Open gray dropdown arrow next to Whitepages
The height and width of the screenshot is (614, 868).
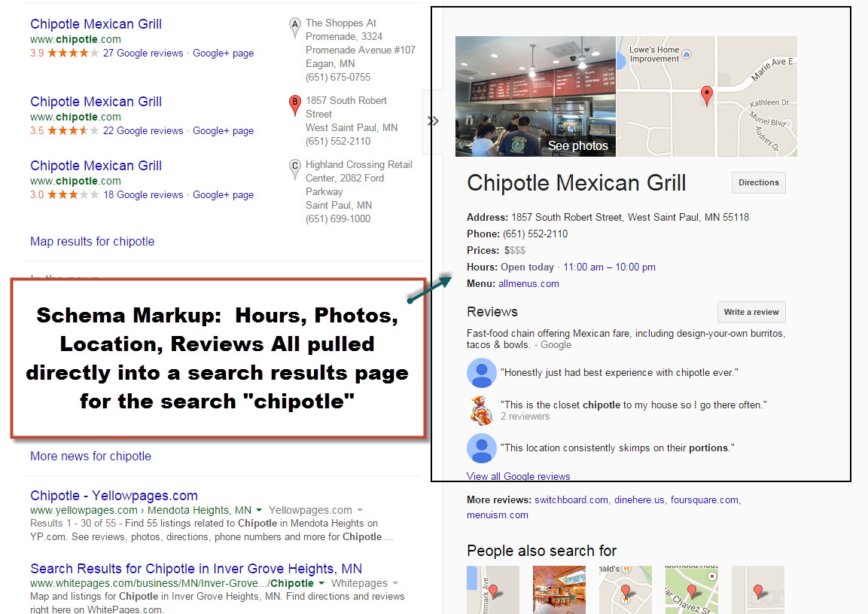(395, 583)
